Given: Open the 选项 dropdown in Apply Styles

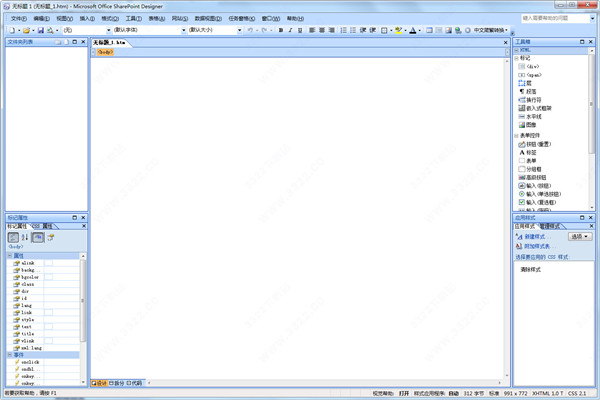Looking at the screenshot, I should [580, 237].
